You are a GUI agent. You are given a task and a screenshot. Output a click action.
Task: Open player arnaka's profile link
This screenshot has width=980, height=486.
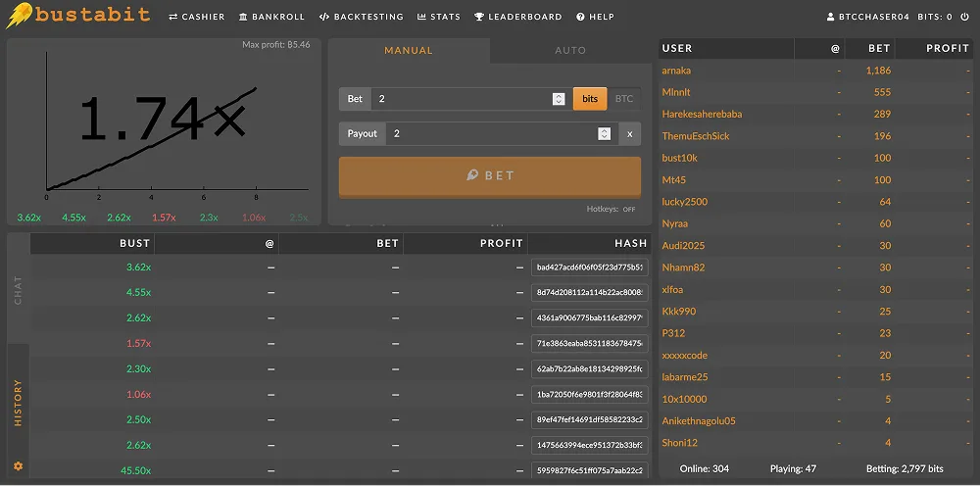click(676, 71)
